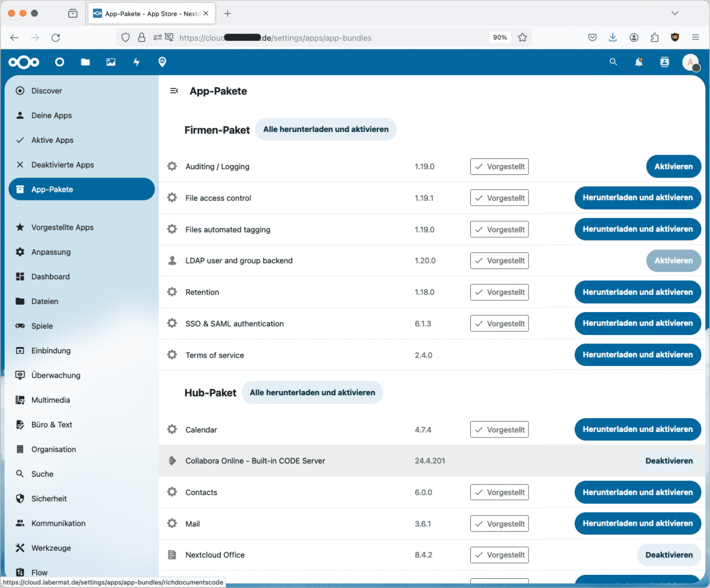Open the Activity lightning icon

(136, 62)
